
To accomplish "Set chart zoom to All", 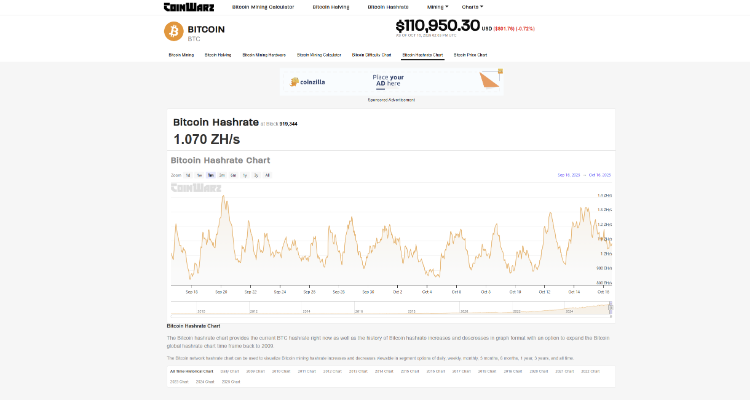I will [x=267, y=175].
